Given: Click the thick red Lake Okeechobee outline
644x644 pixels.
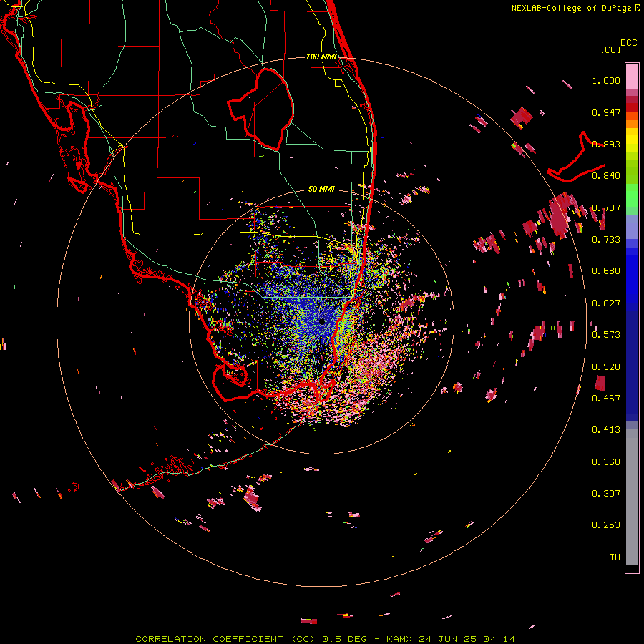Looking at the screenshot, I should click(x=260, y=109).
